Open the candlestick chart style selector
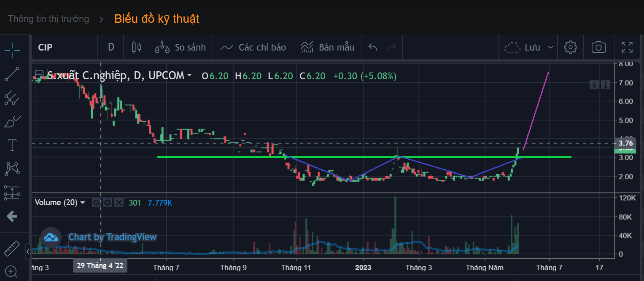Viewport: 644px width, 281px height. [136, 47]
